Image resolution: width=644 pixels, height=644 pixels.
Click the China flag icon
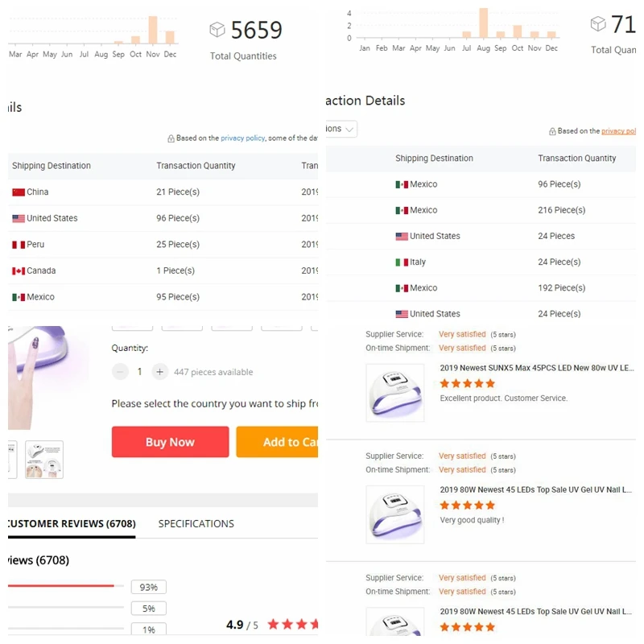[x=19, y=192]
